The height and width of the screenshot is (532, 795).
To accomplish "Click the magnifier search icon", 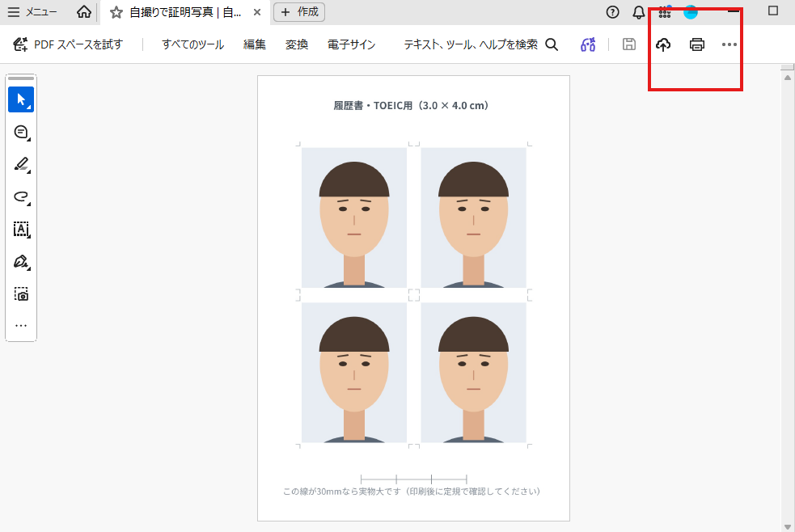I will click(x=552, y=44).
